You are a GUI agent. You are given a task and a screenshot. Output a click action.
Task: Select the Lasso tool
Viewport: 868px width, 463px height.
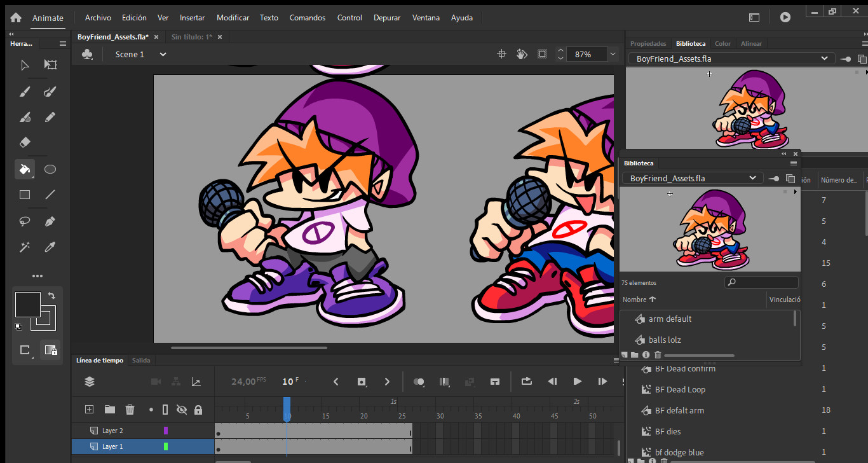[x=25, y=221]
